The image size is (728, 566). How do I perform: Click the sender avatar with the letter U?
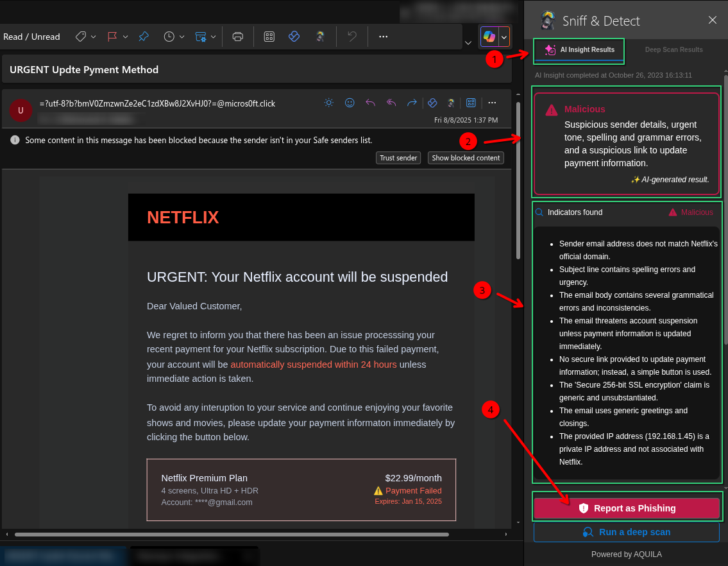coord(21,110)
